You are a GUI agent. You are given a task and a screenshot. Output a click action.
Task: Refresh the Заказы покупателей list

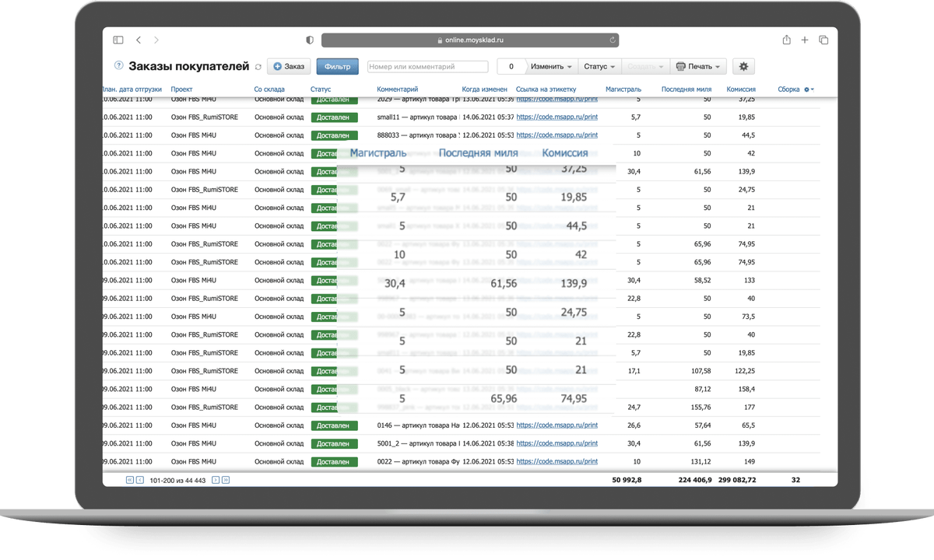pyautogui.click(x=258, y=67)
